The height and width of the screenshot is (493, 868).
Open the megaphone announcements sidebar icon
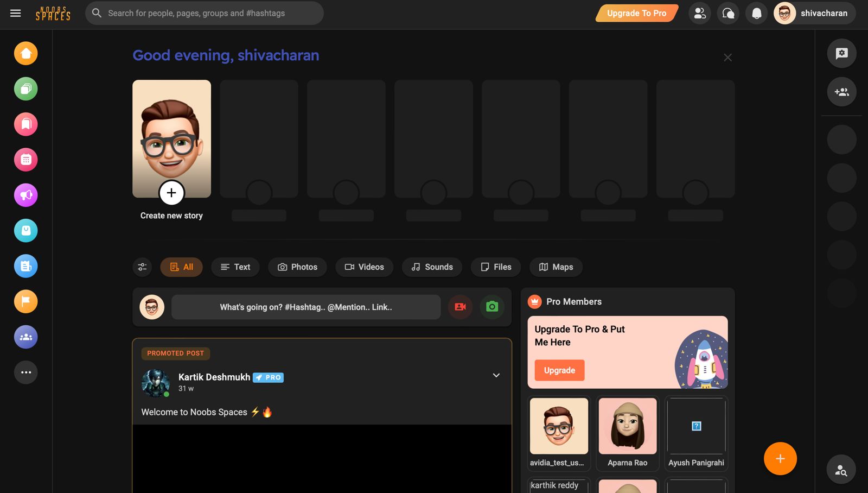coord(25,195)
